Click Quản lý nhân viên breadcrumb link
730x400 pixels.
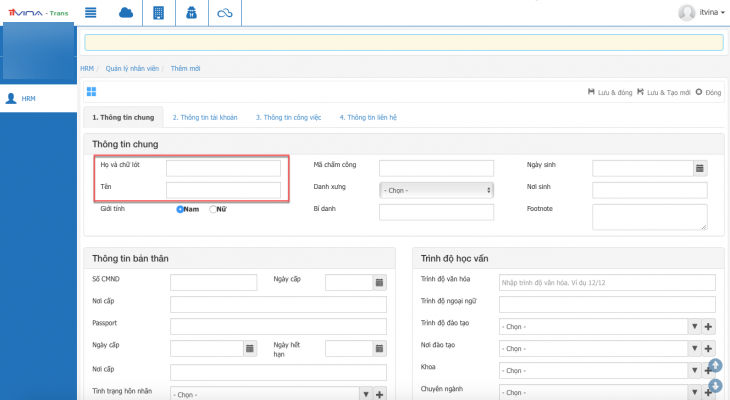(x=133, y=68)
